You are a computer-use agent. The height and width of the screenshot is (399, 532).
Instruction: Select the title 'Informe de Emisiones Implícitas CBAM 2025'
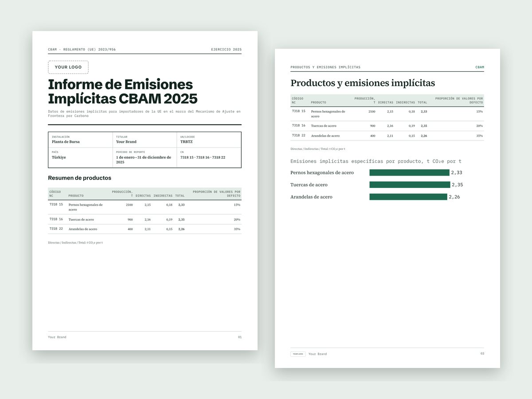click(123, 91)
